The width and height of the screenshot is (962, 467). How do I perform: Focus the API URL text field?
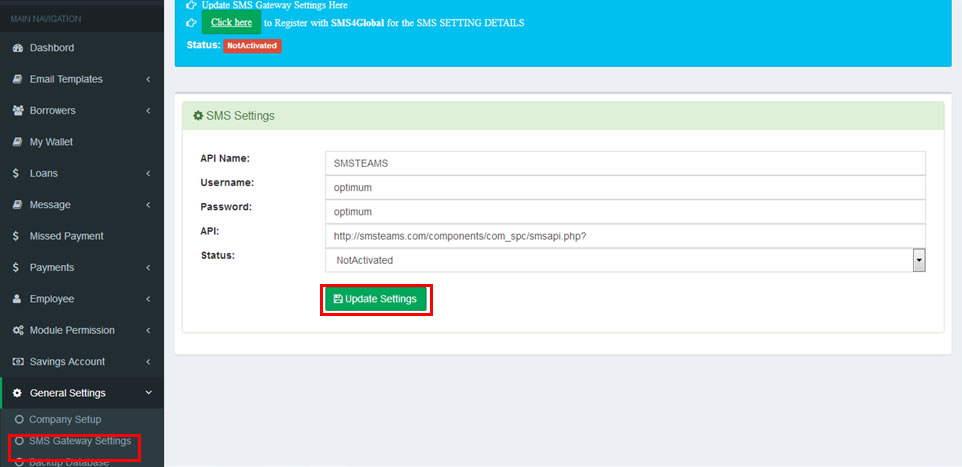[x=625, y=236]
